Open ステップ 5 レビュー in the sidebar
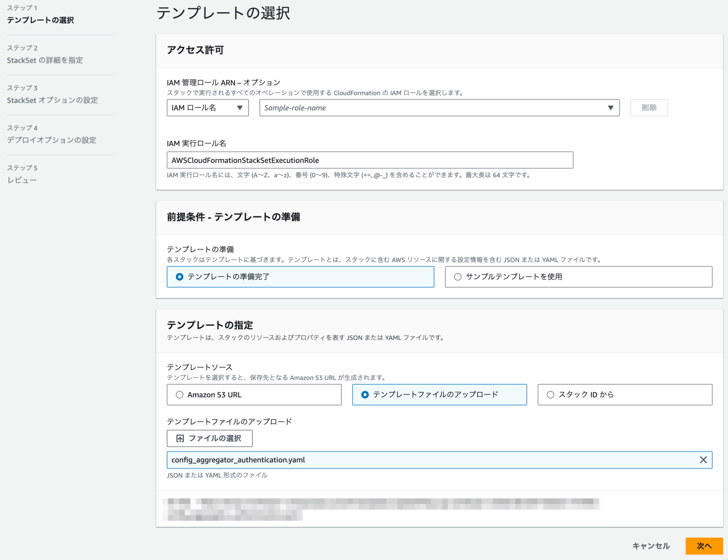 pos(22,180)
